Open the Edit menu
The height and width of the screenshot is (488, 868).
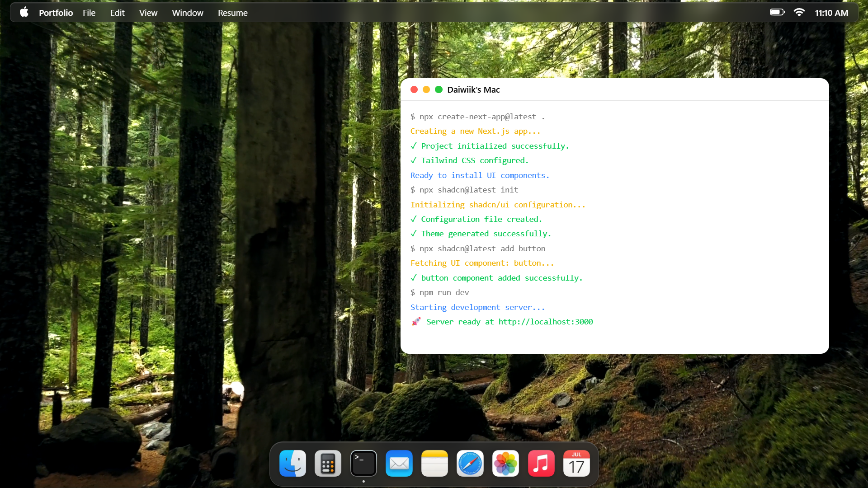coord(117,13)
